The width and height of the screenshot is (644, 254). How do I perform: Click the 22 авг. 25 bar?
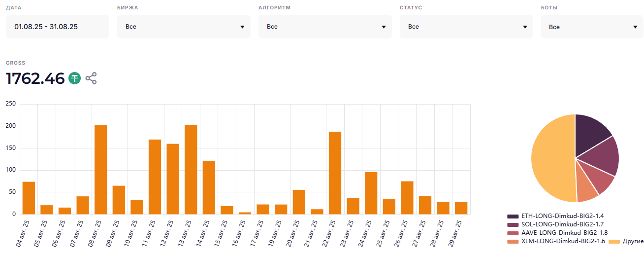(x=335, y=173)
